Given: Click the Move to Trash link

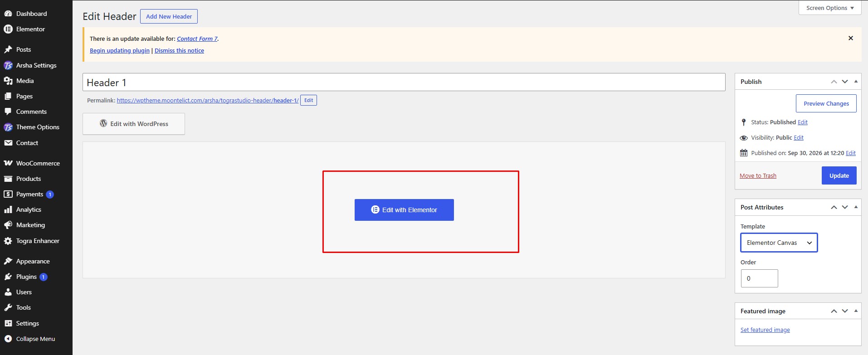Looking at the screenshot, I should 758,175.
